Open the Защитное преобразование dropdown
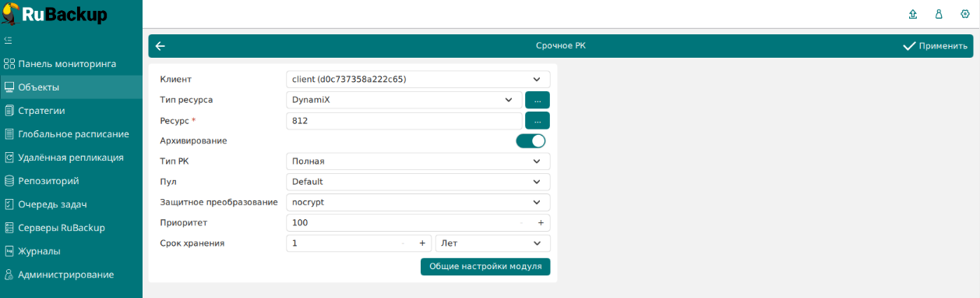 pos(418,202)
